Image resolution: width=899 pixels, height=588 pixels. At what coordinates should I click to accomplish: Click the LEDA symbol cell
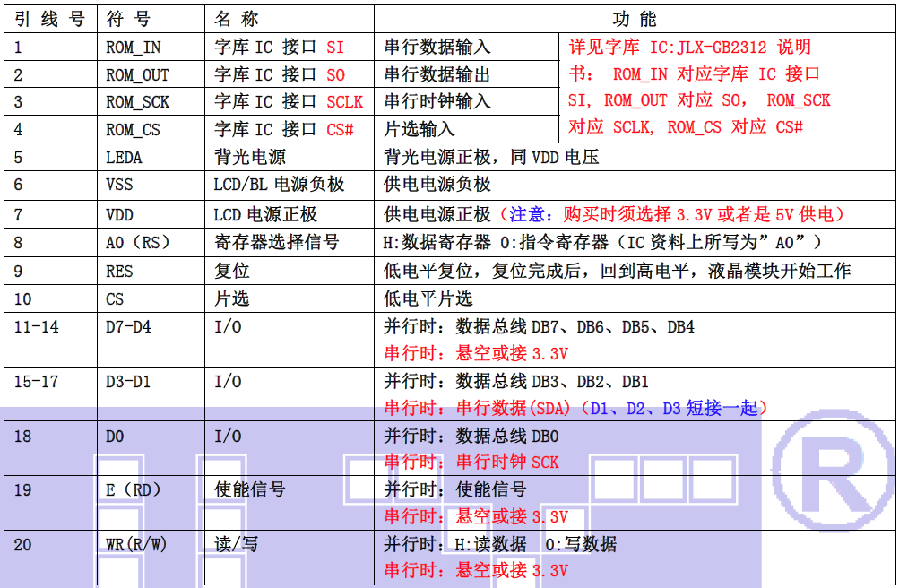click(x=124, y=158)
